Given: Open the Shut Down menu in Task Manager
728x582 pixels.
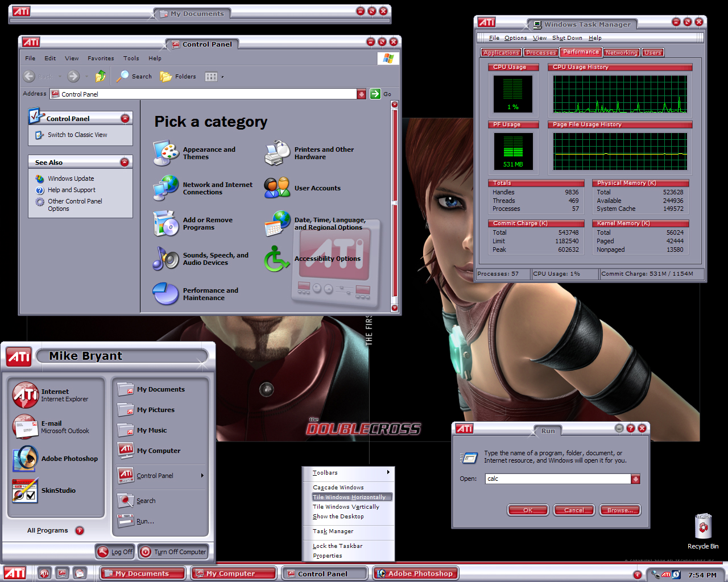Looking at the screenshot, I should coord(567,38).
